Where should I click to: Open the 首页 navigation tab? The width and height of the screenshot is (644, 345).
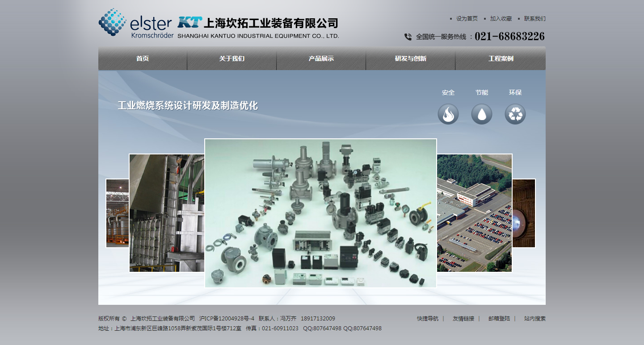[143, 58]
